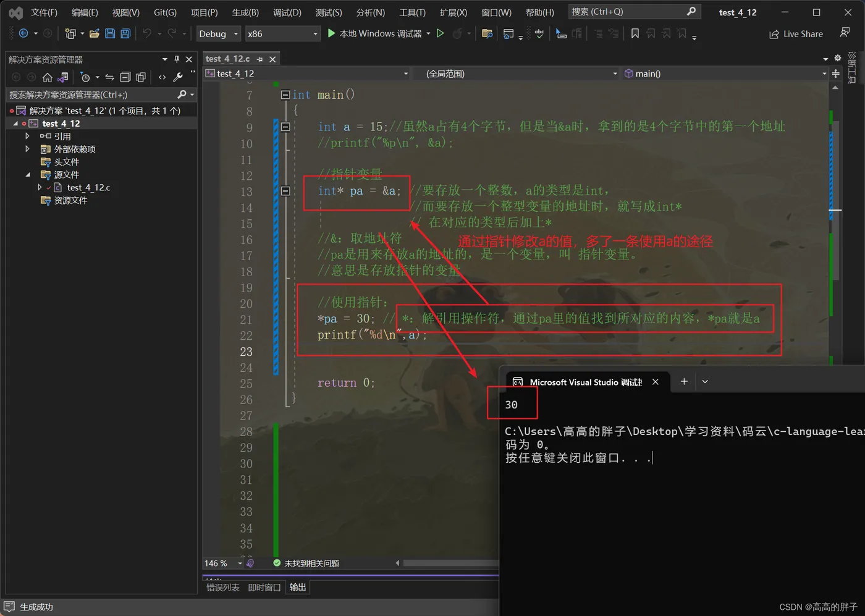Click the feedback person icon at top right
The height and width of the screenshot is (616, 865).
pyautogui.click(x=845, y=33)
